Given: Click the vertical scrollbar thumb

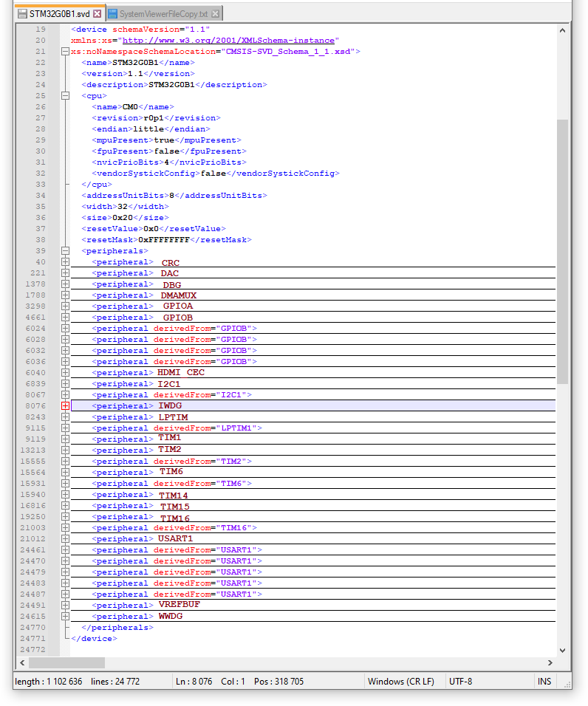Looking at the screenshot, I should tap(562, 251).
